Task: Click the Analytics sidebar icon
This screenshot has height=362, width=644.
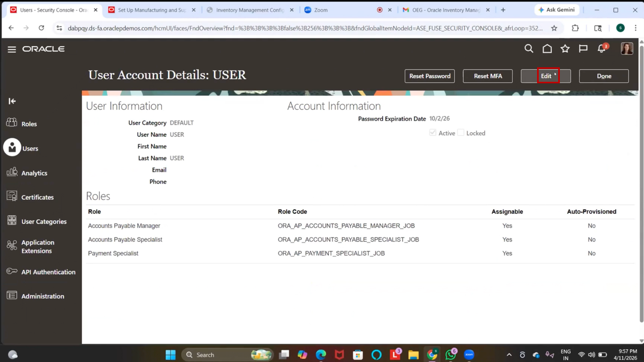Action: tap(12, 172)
